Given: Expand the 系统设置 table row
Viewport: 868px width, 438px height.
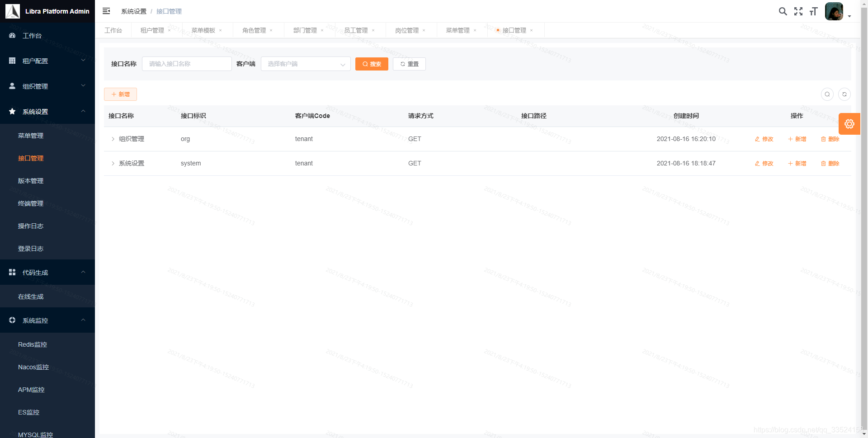Looking at the screenshot, I should tap(113, 163).
